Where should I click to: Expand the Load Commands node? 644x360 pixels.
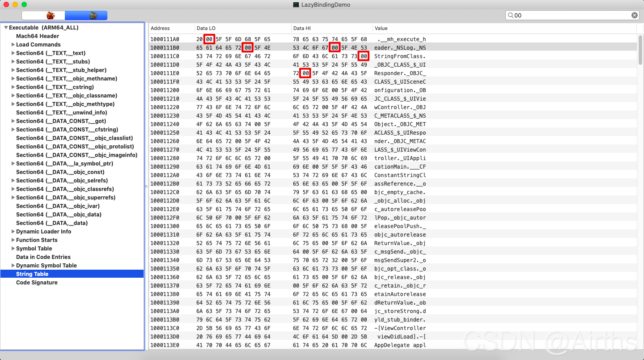pos(13,45)
